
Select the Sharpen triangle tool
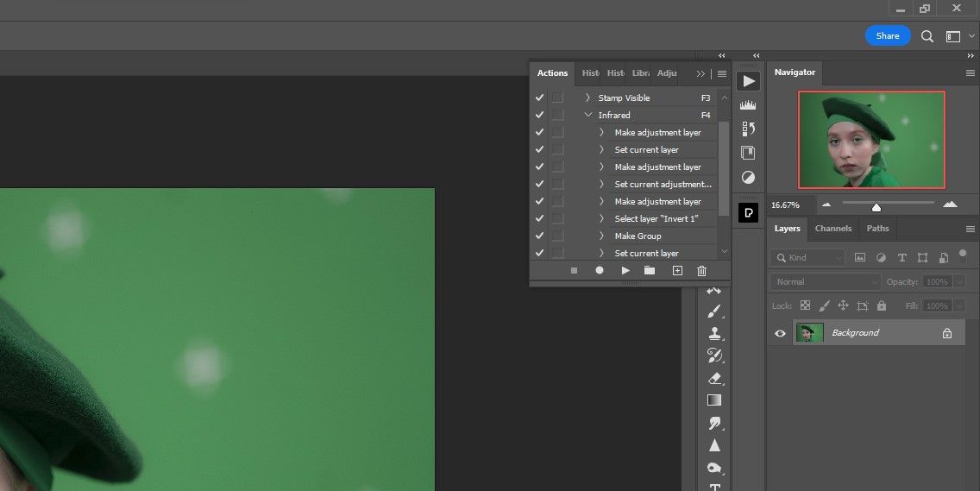714,445
